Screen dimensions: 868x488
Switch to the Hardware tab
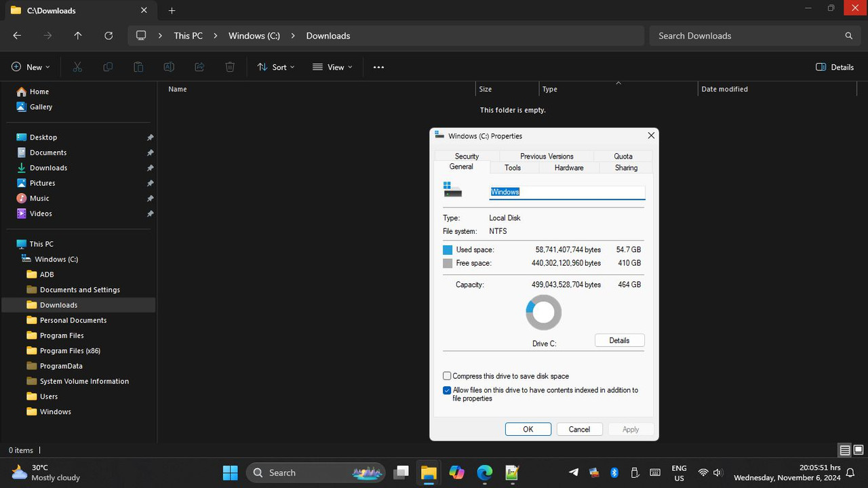coord(569,167)
